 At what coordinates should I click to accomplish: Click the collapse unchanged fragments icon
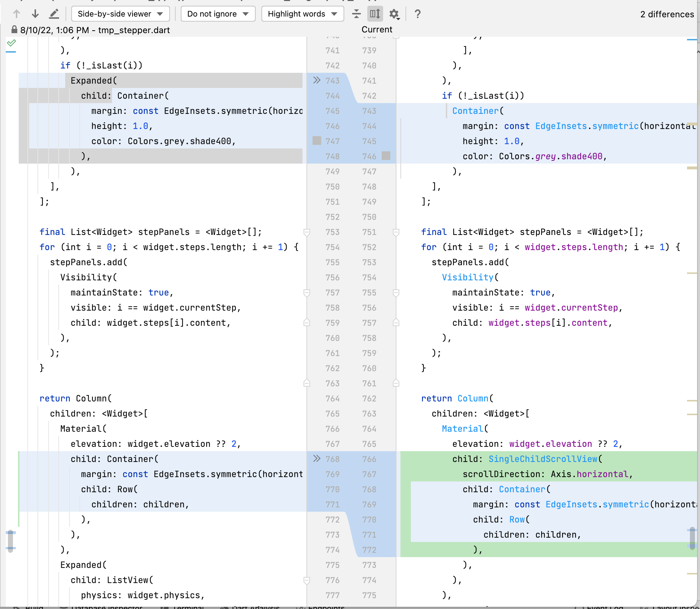(356, 14)
